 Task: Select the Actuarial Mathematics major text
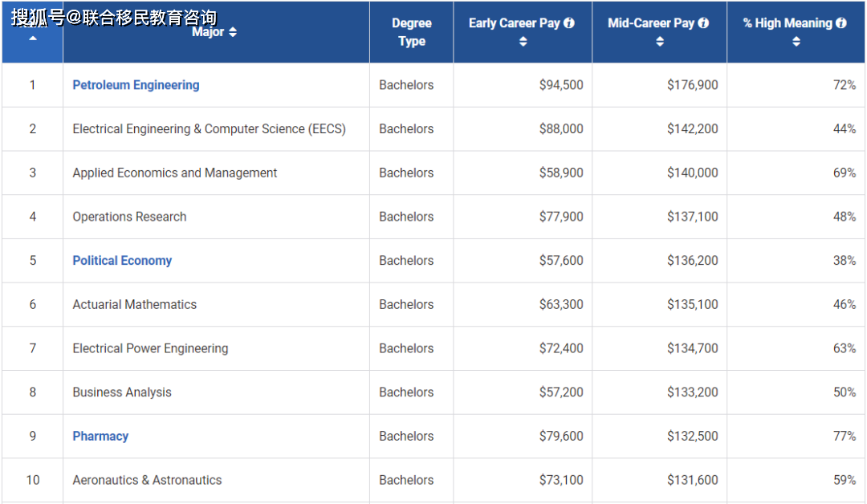[x=134, y=304]
